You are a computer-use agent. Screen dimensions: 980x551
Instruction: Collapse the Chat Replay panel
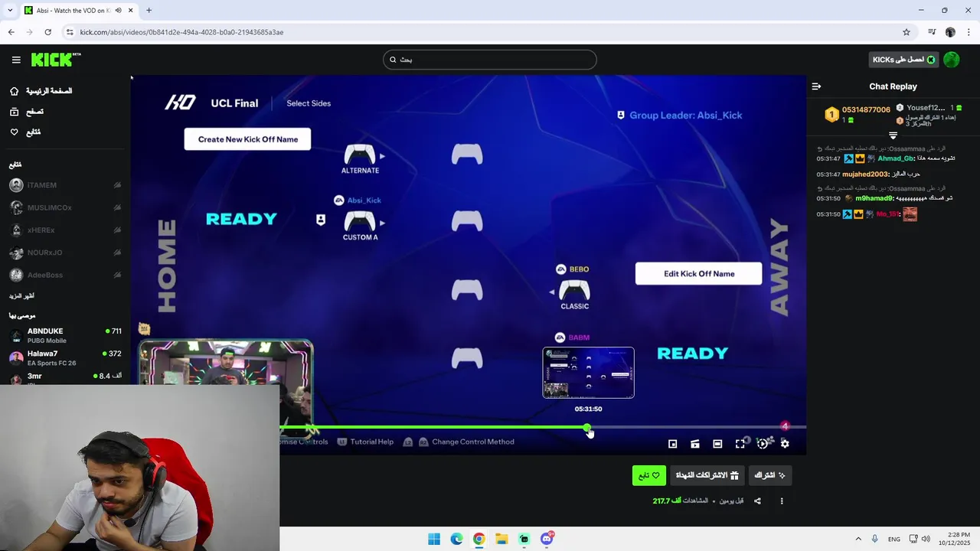click(x=816, y=86)
